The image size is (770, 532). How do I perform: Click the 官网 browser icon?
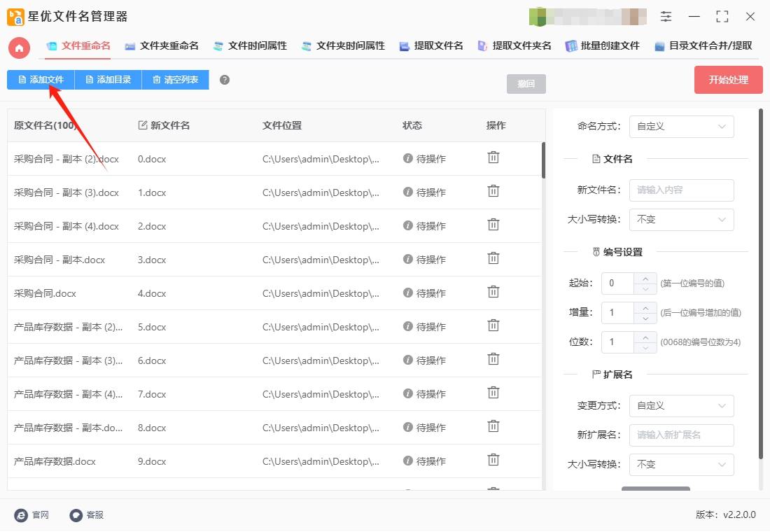pyautogui.click(x=21, y=515)
